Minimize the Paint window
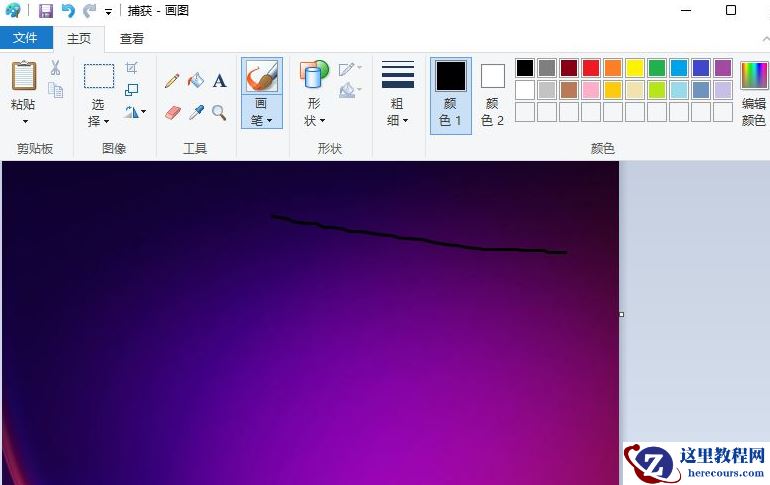The image size is (770, 485). 686,10
